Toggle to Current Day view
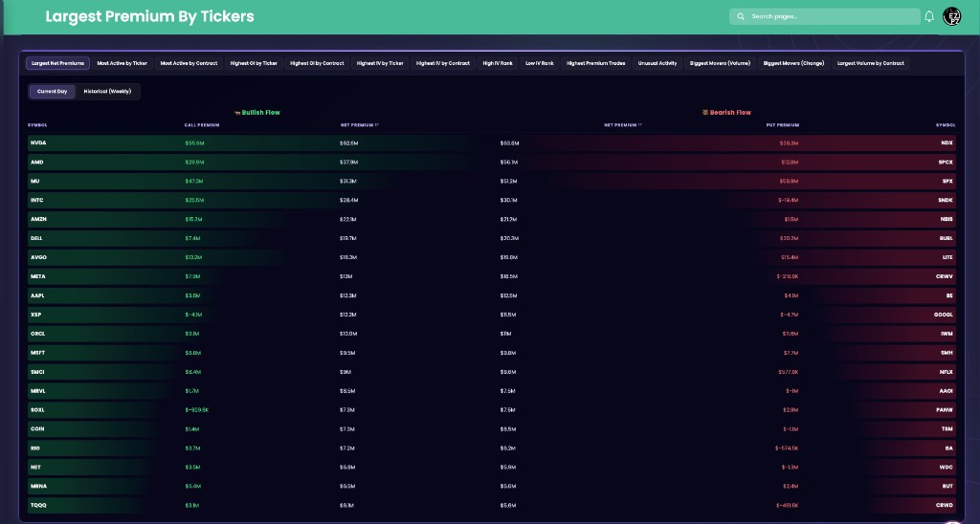The image size is (980, 524). pyautogui.click(x=52, y=91)
